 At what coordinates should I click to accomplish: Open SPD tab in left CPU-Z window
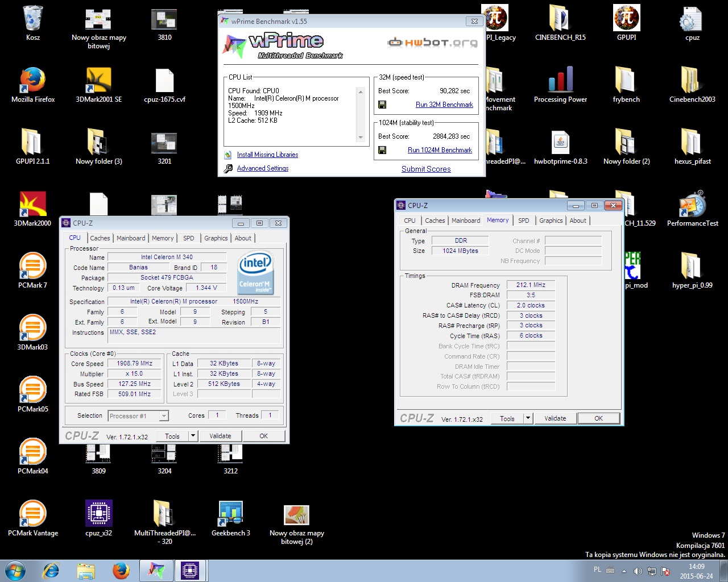189,238
